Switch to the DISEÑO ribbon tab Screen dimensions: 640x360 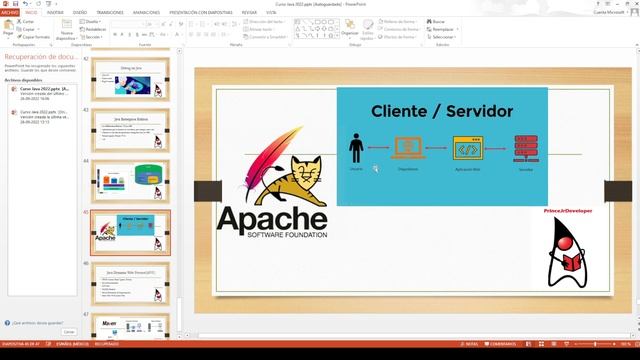click(x=80, y=12)
